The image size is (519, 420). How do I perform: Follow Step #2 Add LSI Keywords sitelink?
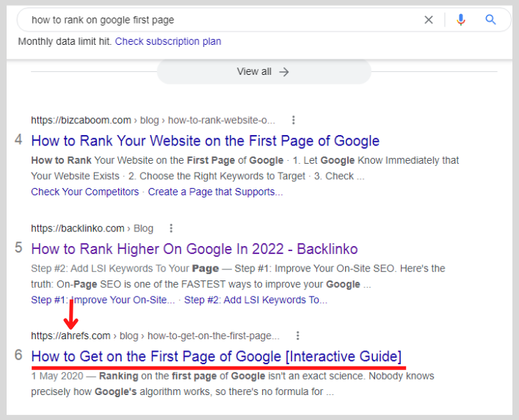click(255, 300)
